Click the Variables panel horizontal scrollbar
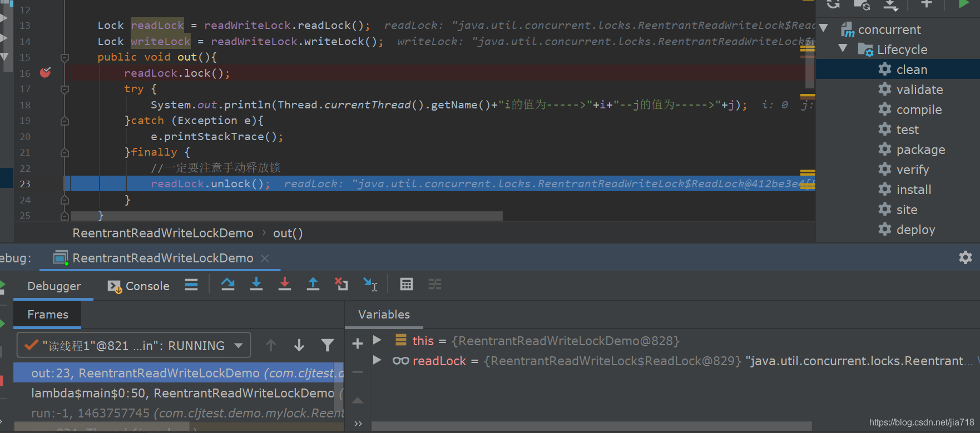980x433 pixels. pyautogui.click(x=591, y=426)
